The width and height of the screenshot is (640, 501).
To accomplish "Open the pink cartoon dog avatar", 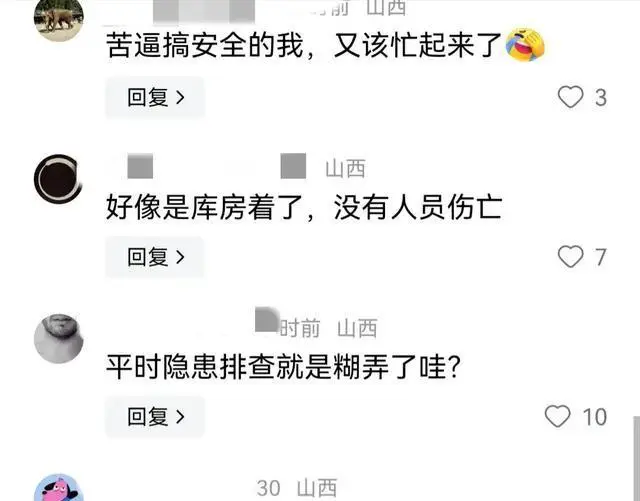I will 59,488.
